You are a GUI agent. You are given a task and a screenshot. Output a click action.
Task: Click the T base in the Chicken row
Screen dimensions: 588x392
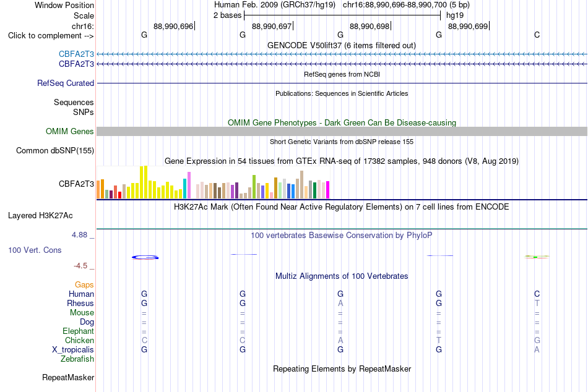[x=439, y=340]
